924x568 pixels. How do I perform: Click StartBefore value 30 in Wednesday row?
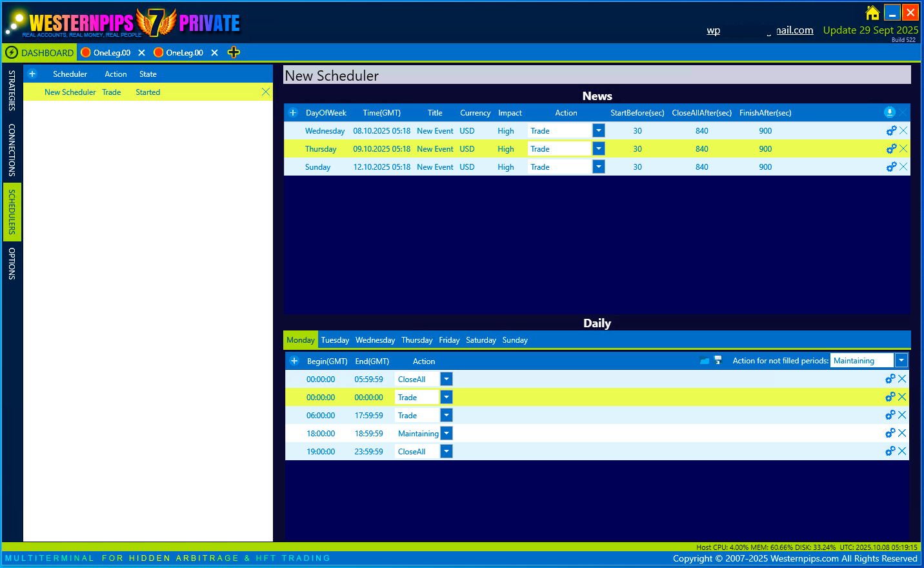tap(638, 131)
